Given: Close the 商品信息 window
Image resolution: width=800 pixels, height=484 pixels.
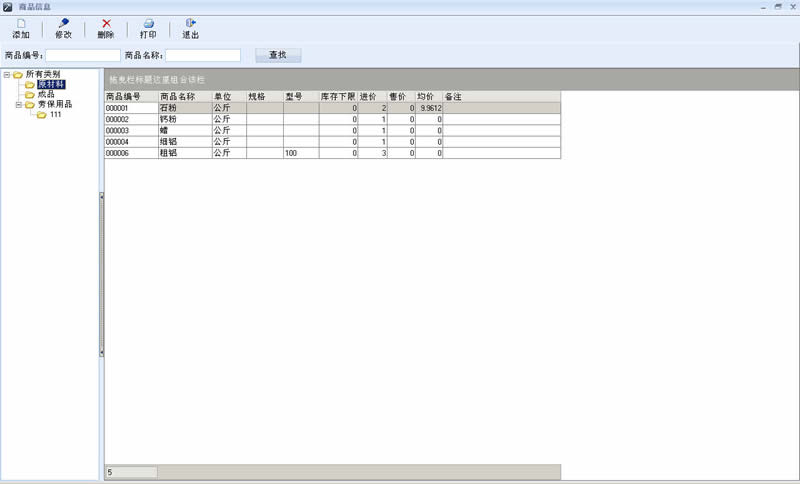Looking at the screenshot, I should coord(792,7).
